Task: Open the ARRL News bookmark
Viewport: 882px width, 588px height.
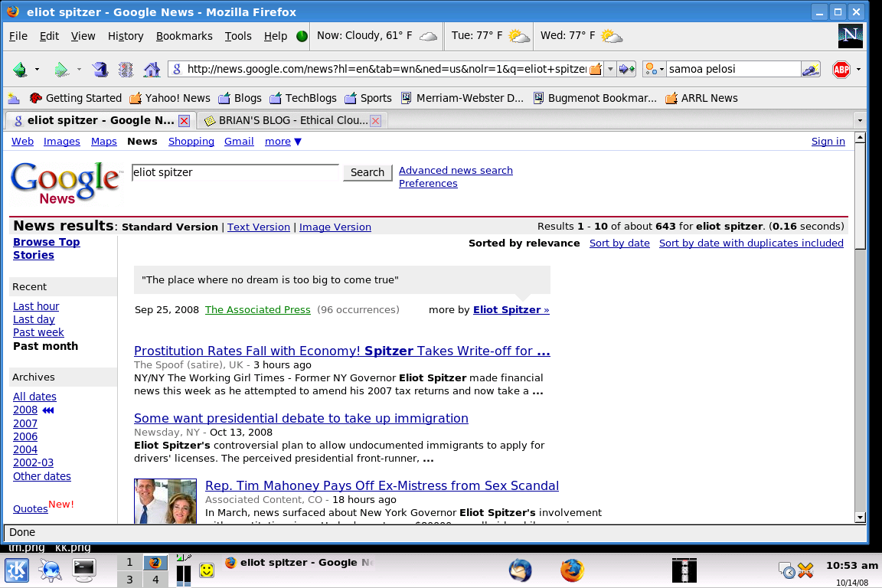Action: coord(701,99)
